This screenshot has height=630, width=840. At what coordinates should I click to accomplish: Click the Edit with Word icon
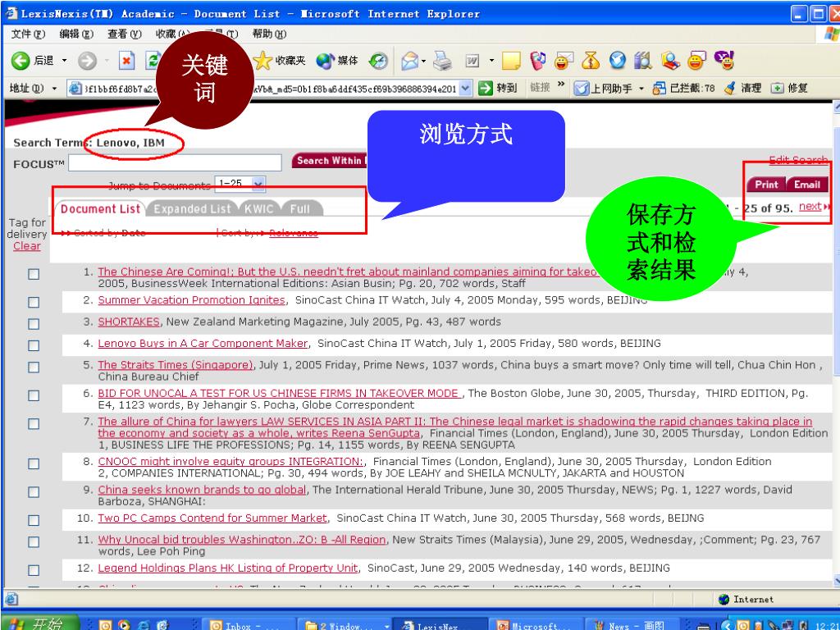(472, 61)
